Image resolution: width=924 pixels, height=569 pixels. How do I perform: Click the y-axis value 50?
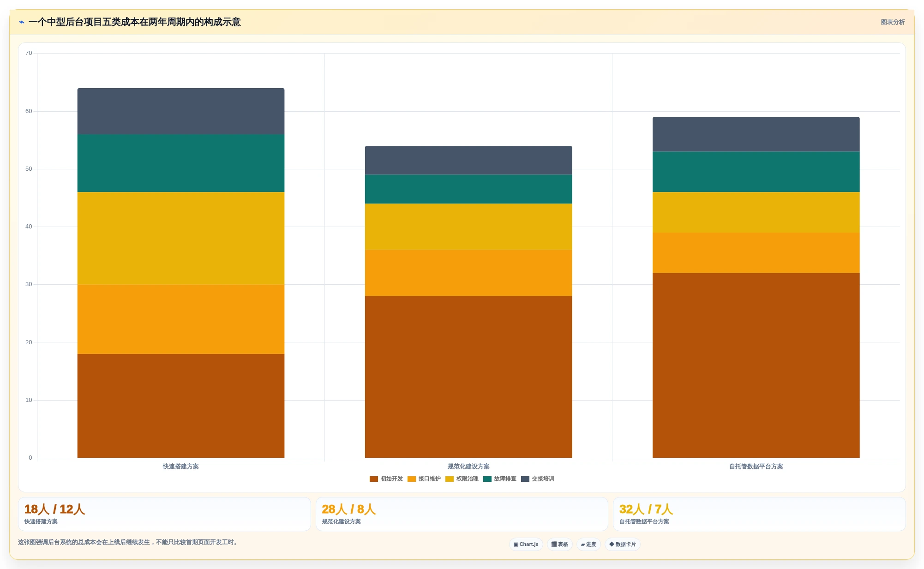29,169
